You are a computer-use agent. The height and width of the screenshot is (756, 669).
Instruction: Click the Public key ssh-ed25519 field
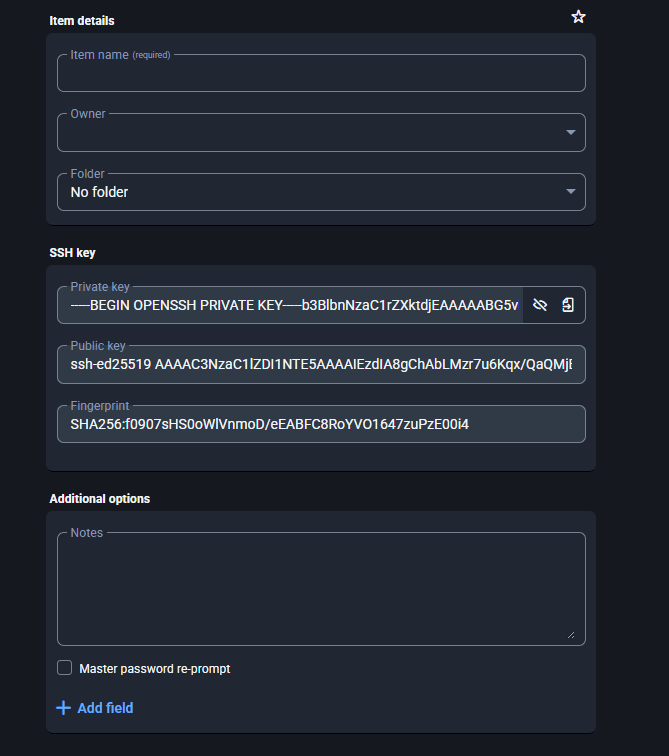coord(321,364)
